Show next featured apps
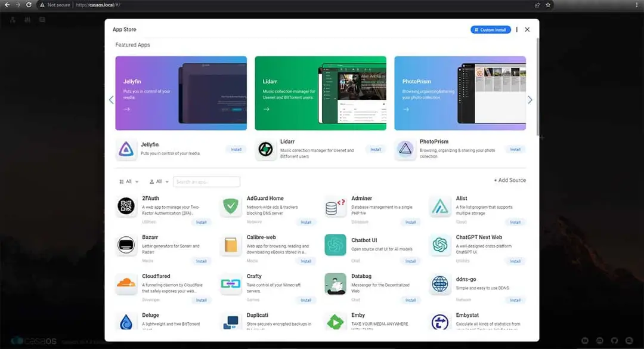 [x=530, y=100]
